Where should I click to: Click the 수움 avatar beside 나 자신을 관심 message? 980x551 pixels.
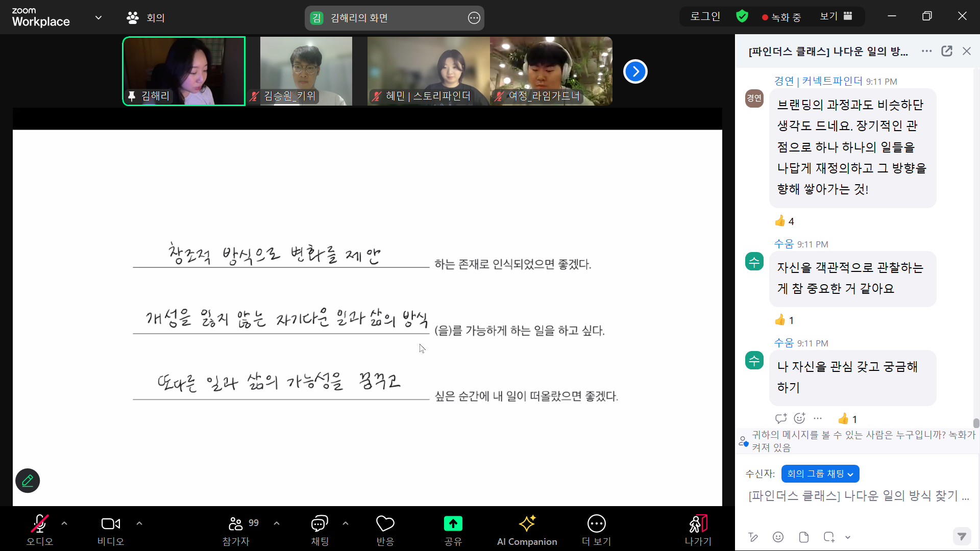point(754,360)
